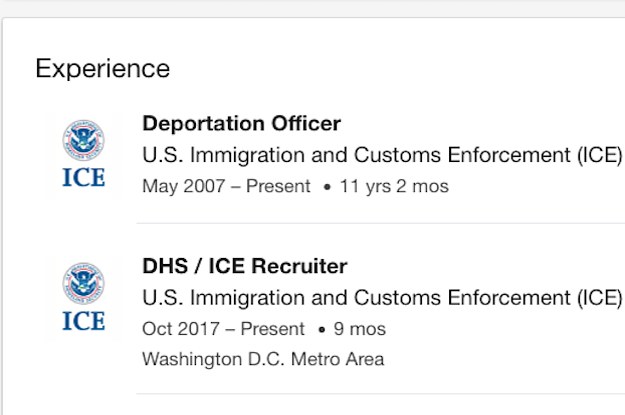Open the Deportation Officer position title

241,124
